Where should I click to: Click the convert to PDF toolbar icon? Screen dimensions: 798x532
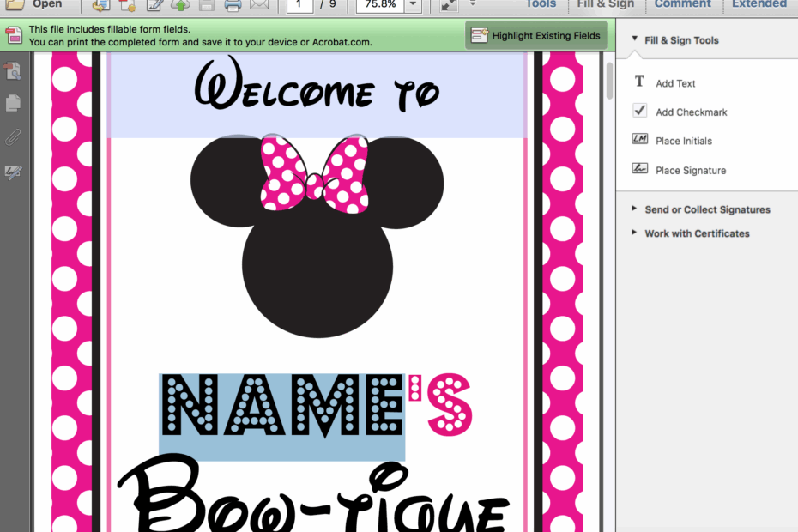(101, 5)
